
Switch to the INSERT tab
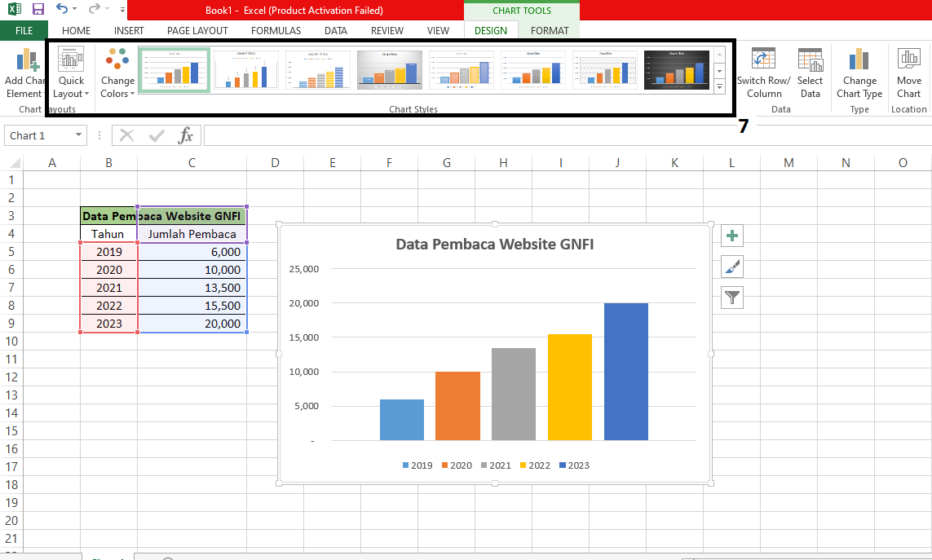pos(129,30)
